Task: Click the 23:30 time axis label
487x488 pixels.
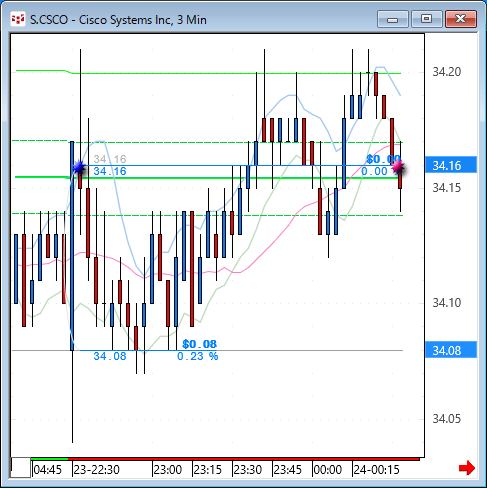Action: [247, 470]
